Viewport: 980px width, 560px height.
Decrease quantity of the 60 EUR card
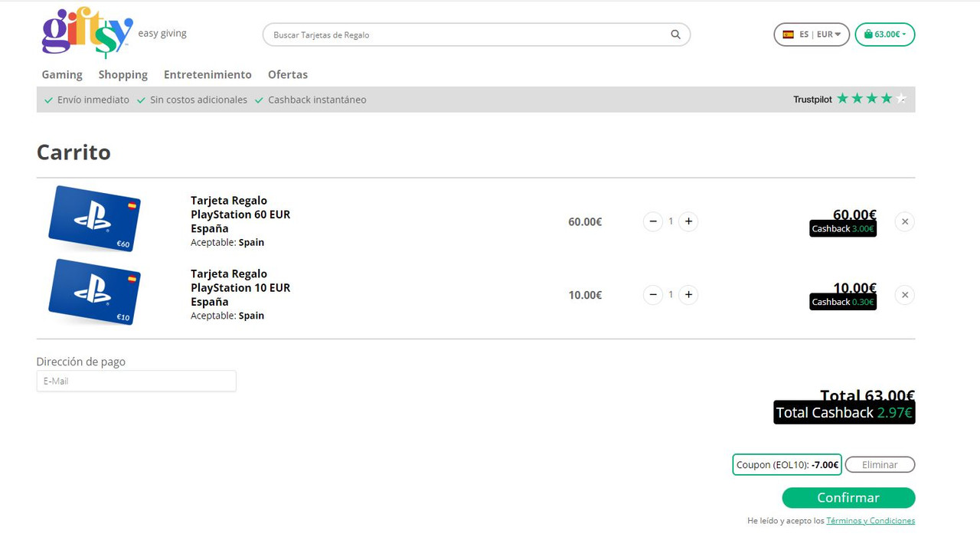(653, 221)
